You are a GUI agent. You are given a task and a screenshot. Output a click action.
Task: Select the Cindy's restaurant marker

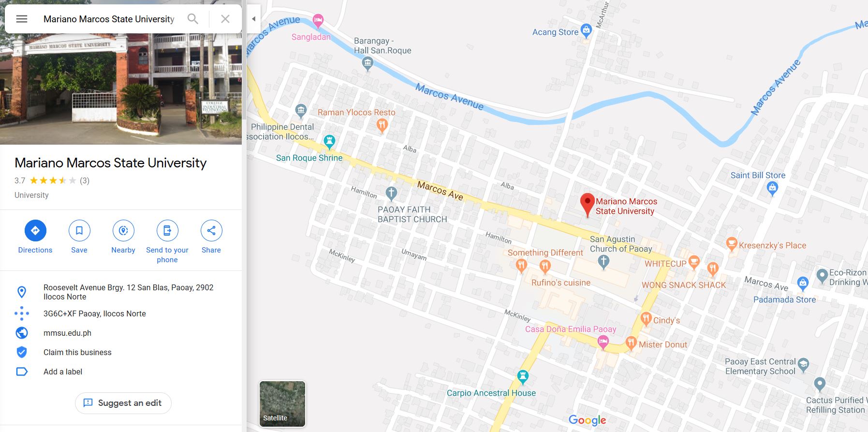pos(646,319)
